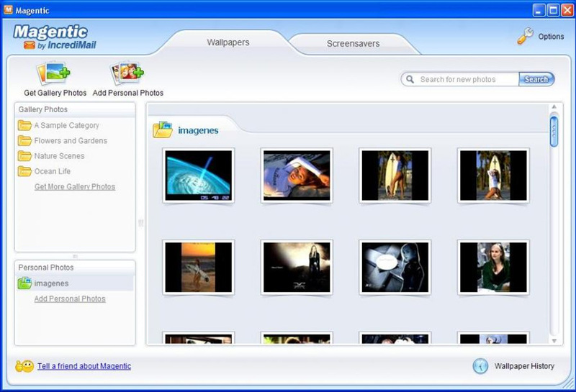
Task: Select the sunset surfer on beach thumbnail
Action: (199, 268)
